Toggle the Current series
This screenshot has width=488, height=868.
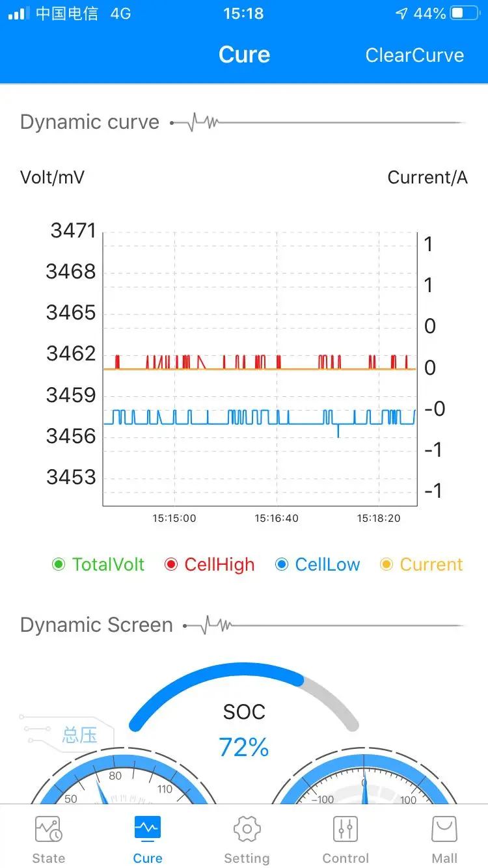click(x=422, y=564)
